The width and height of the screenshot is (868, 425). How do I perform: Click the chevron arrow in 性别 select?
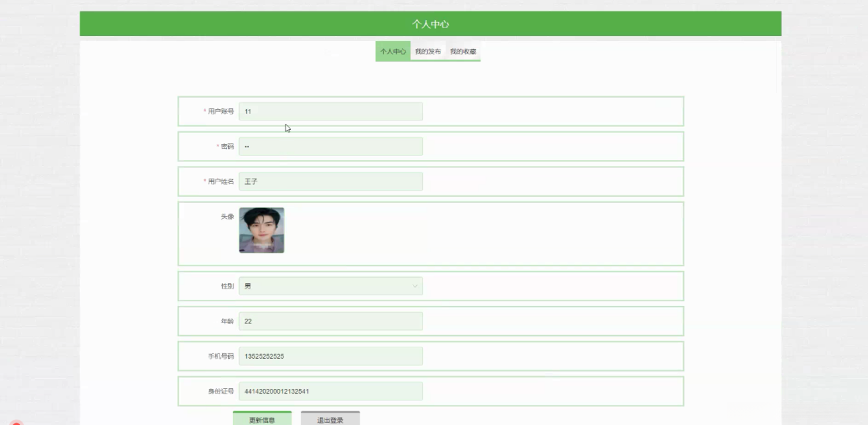414,286
